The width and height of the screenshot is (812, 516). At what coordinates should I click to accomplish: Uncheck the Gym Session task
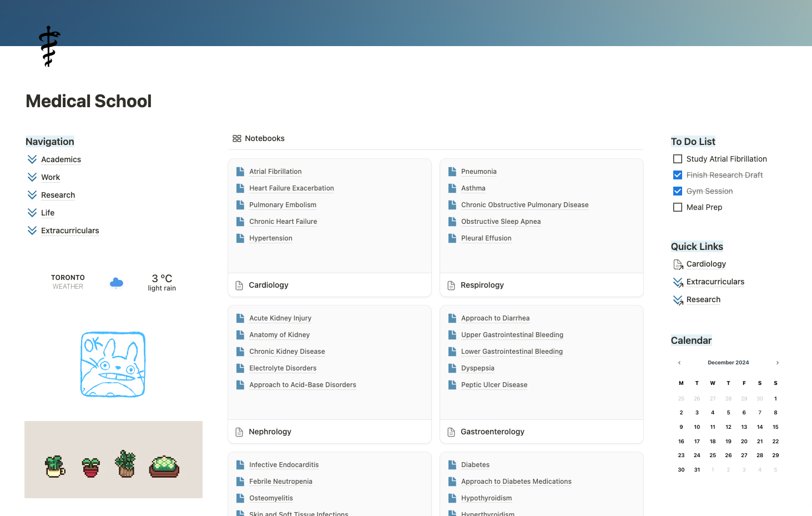[x=677, y=191]
